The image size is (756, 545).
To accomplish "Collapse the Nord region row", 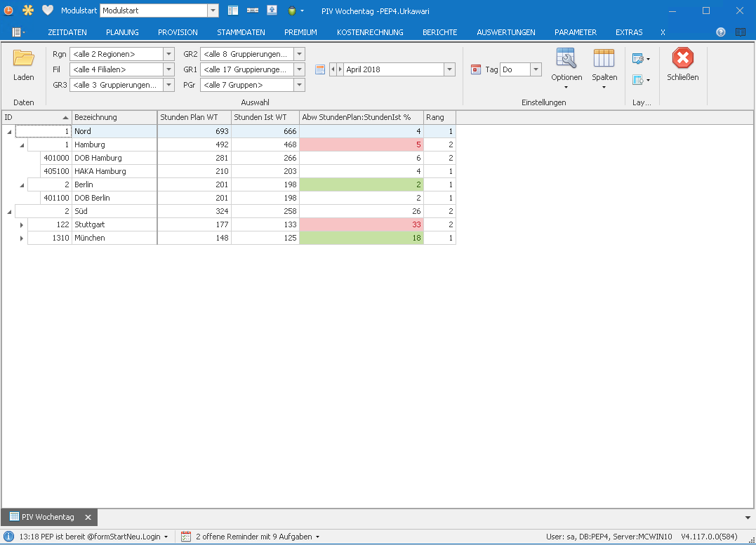I will (x=9, y=132).
